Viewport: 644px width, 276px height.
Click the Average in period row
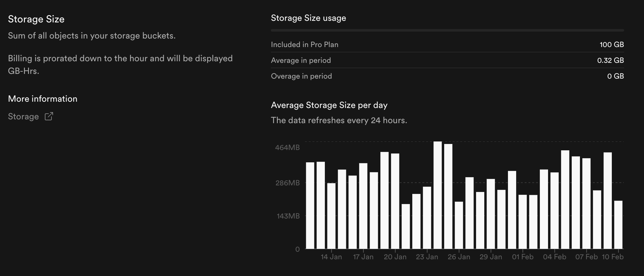447,60
